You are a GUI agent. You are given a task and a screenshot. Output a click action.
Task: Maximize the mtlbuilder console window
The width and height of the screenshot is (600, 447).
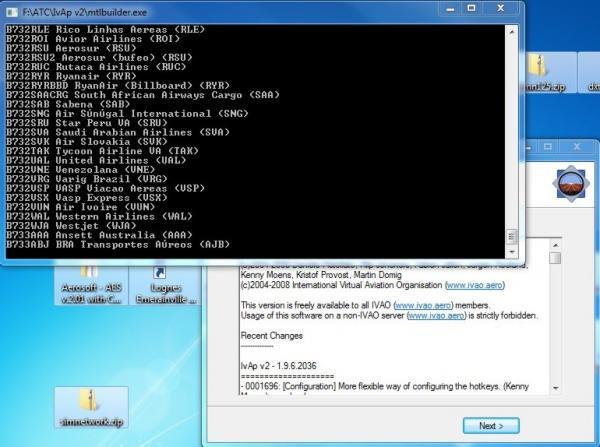tap(471, 8)
